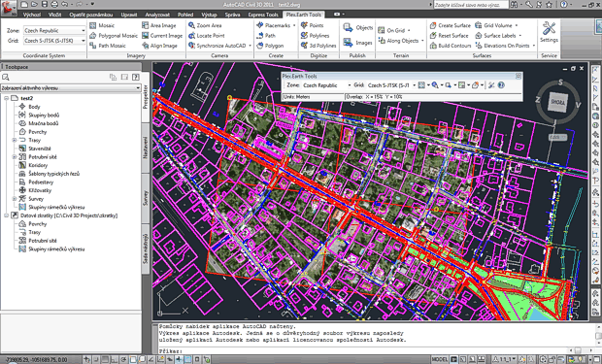Click the Path create tool
The height and width of the screenshot is (364, 602).
(x=266, y=35)
